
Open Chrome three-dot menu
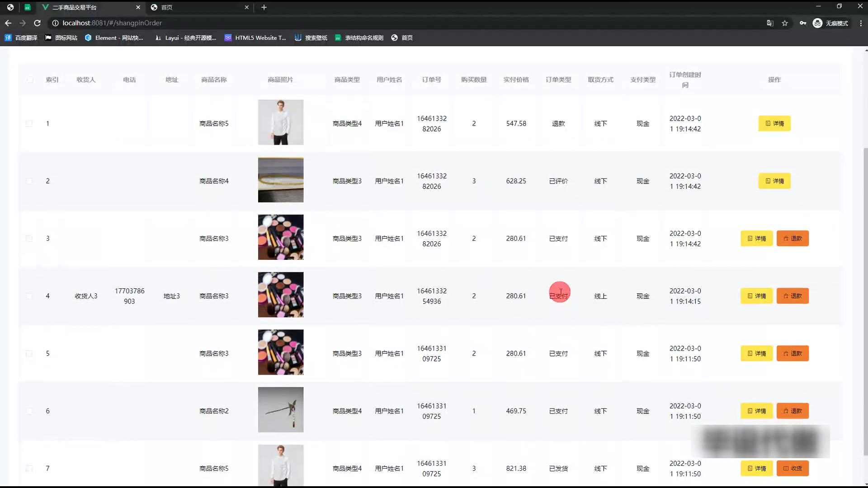pyautogui.click(x=860, y=23)
